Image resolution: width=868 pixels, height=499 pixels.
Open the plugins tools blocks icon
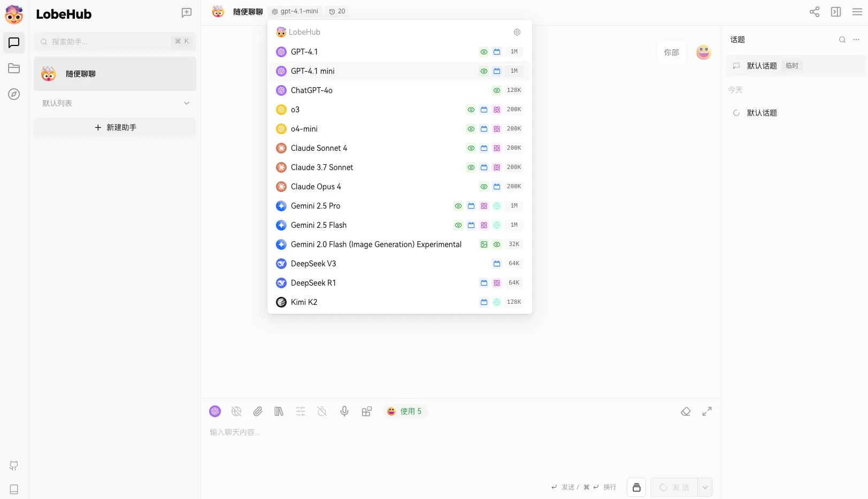point(367,411)
